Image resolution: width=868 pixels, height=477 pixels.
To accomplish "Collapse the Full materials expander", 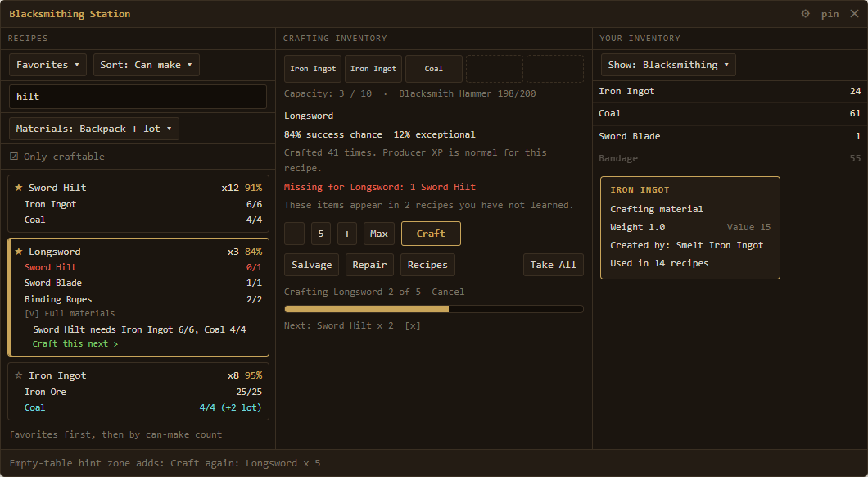I will (x=70, y=314).
